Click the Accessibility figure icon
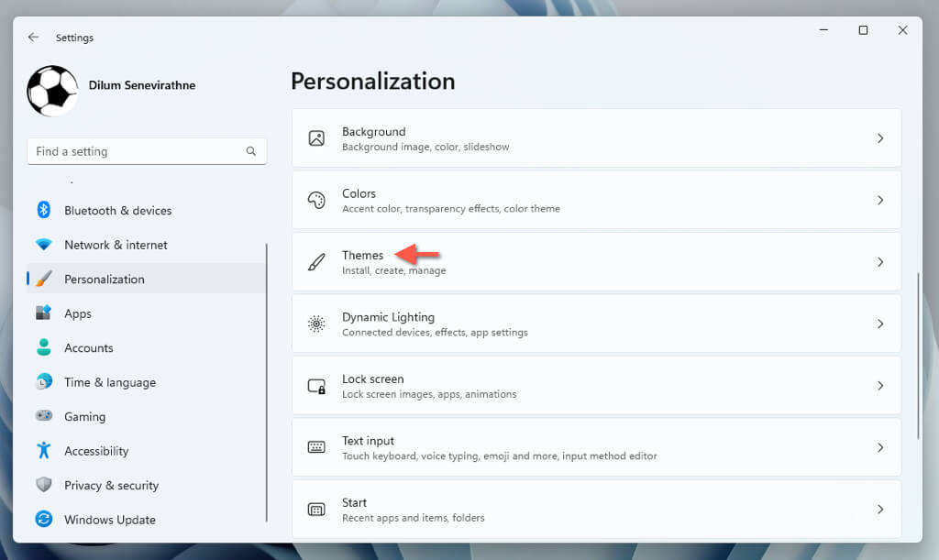Image resolution: width=939 pixels, height=560 pixels. pyautogui.click(x=44, y=450)
